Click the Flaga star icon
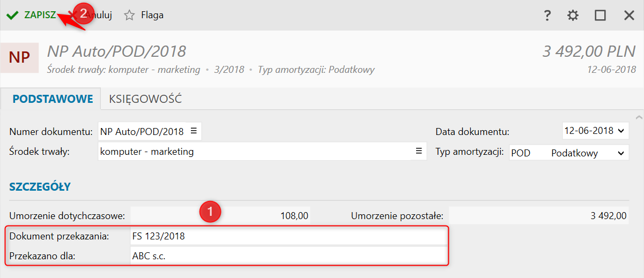 pos(129,16)
